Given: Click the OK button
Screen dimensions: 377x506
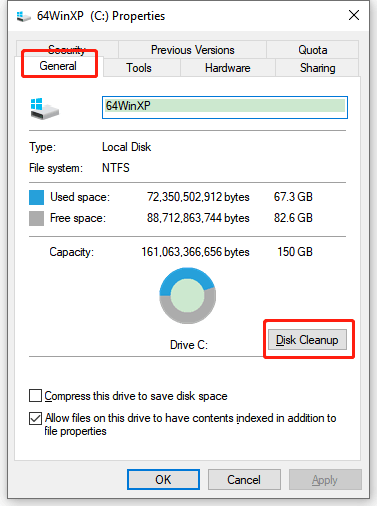Looking at the screenshot, I should point(163,479).
